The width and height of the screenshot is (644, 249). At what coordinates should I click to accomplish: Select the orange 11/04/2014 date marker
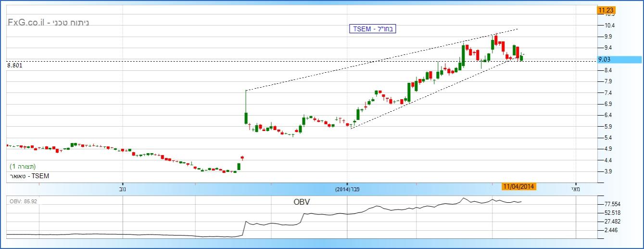[518, 186]
